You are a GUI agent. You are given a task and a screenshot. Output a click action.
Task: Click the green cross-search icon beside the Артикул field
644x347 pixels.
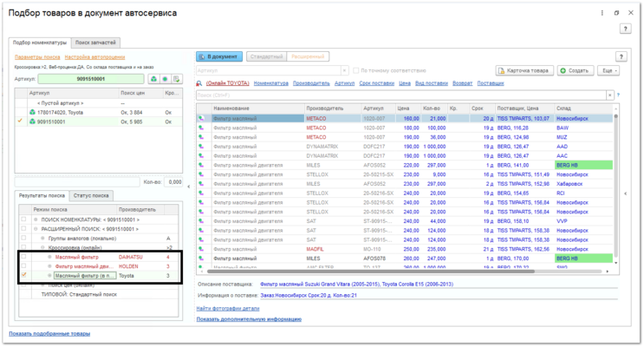click(x=153, y=79)
